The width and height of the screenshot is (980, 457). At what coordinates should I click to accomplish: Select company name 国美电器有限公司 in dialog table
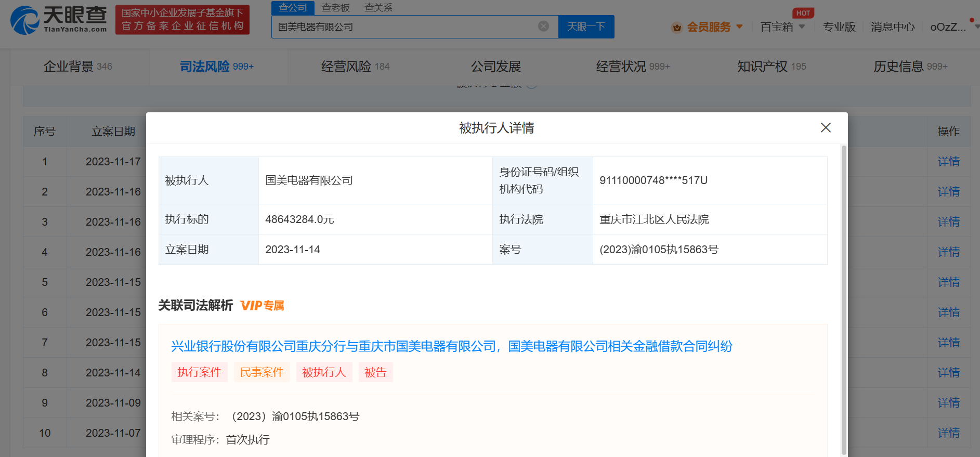tap(309, 180)
